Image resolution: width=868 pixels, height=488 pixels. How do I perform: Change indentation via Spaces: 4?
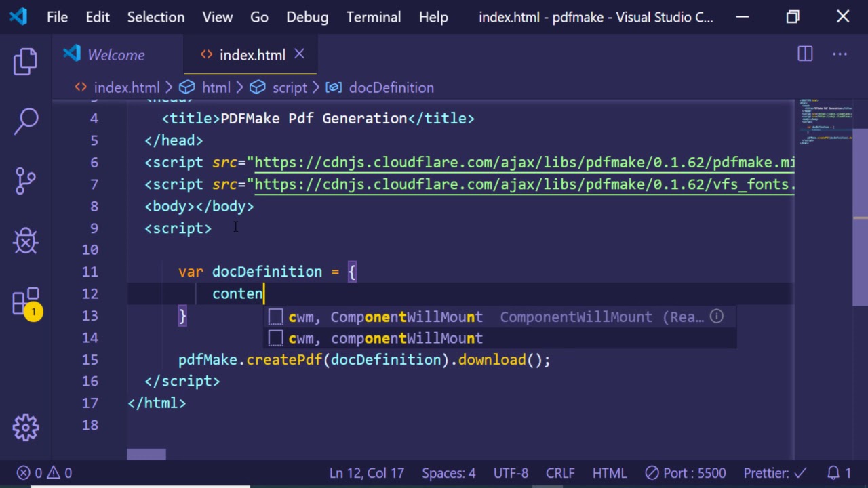click(x=448, y=473)
